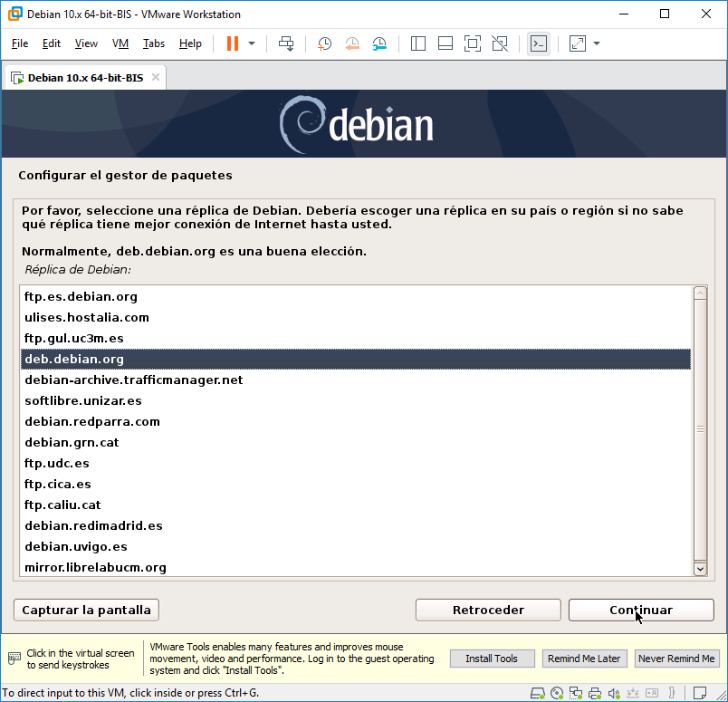
Task: Click the greyed USB download arrows icon
Action: pos(633,693)
